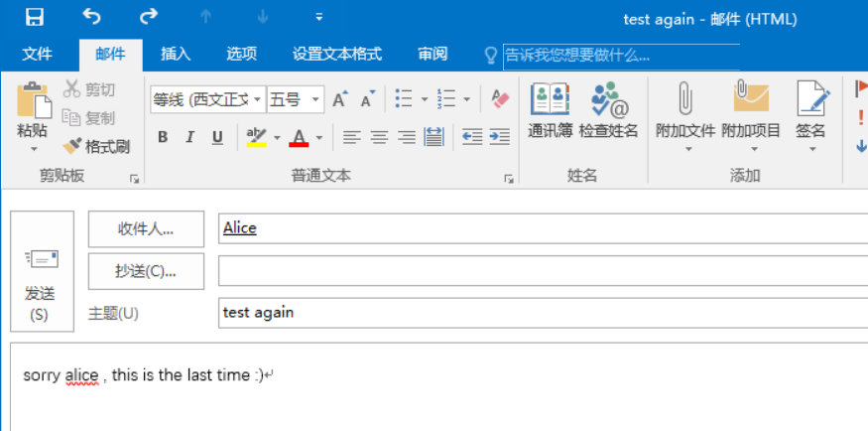Switch to the Insert (插入) tab
The height and width of the screenshot is (431, 868).
click(176, 54)
